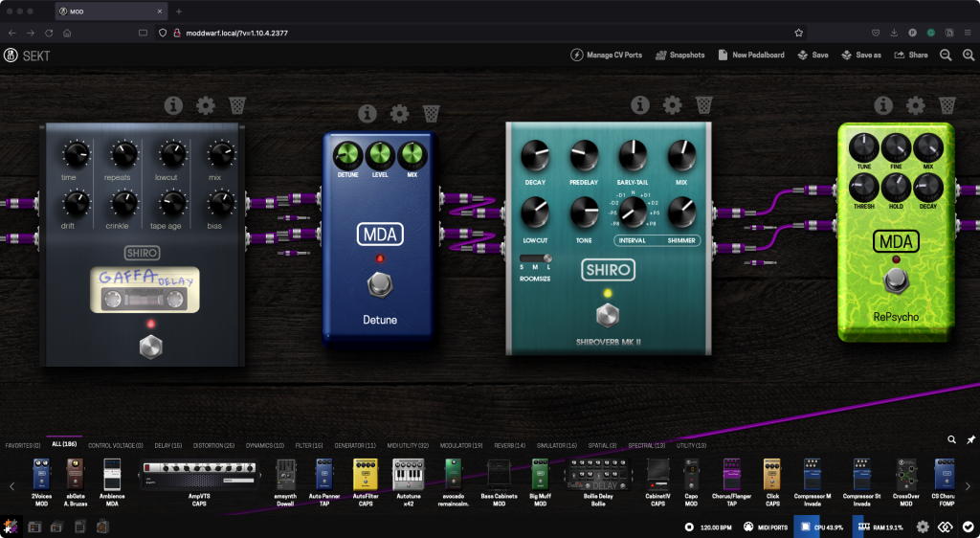Toggle the Gaffa Delay bypass footswitch
Viewport: 980px width, 538px height.
click(x=150, y=347)
